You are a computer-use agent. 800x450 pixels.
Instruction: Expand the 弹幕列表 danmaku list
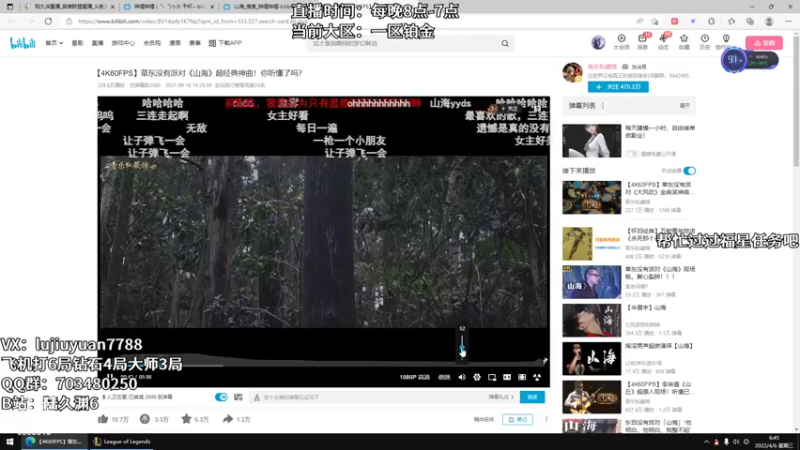point(685,106)
